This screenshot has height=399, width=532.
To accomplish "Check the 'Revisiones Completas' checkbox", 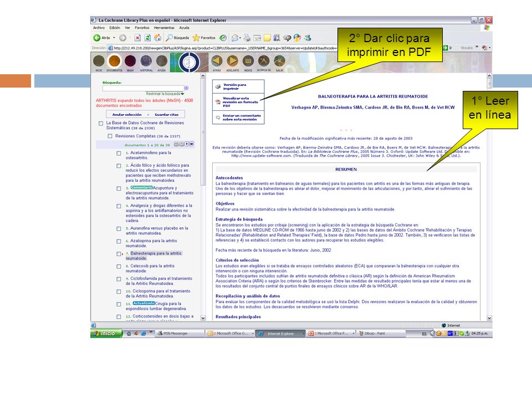I will [x=110, y=136].
